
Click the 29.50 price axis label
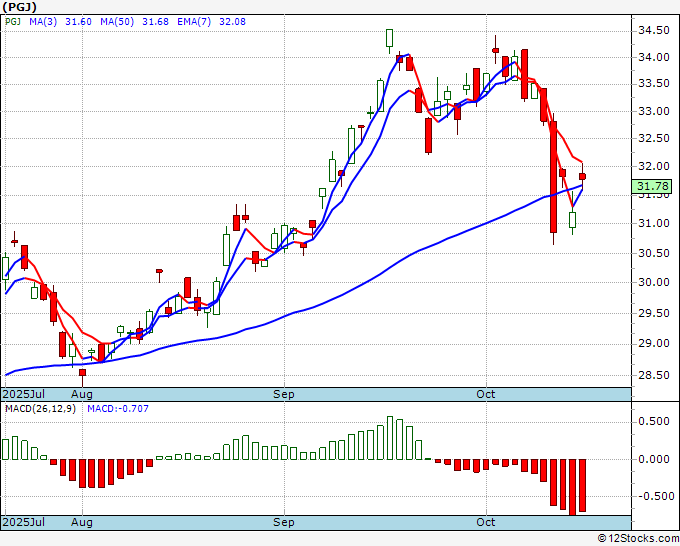(654, 313)
